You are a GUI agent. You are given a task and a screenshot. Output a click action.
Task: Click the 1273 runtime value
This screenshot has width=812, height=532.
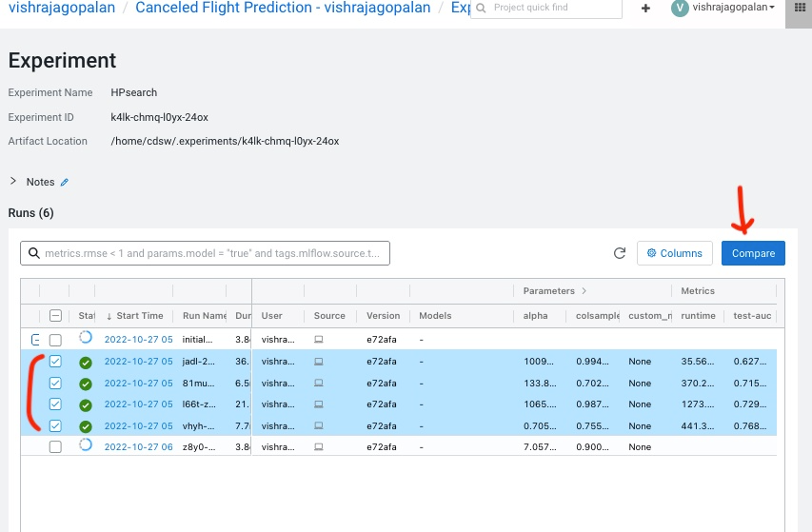click(697, 404)
